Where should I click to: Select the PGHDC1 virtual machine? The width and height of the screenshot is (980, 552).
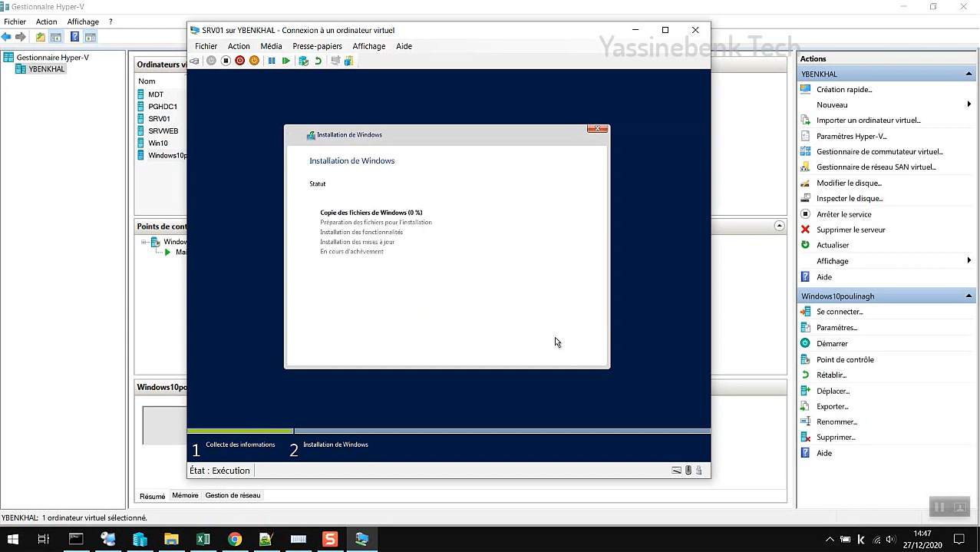pyautogui.click(x=163, y=107)
